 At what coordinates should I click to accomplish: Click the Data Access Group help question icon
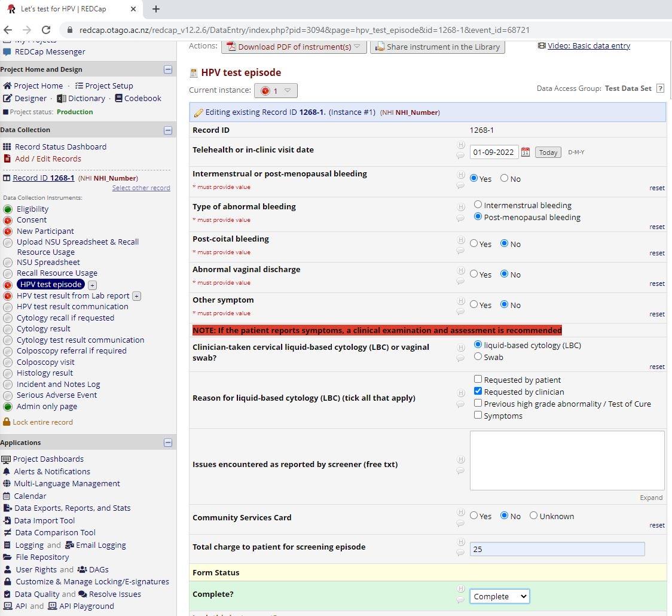click(x=661, y=89)
